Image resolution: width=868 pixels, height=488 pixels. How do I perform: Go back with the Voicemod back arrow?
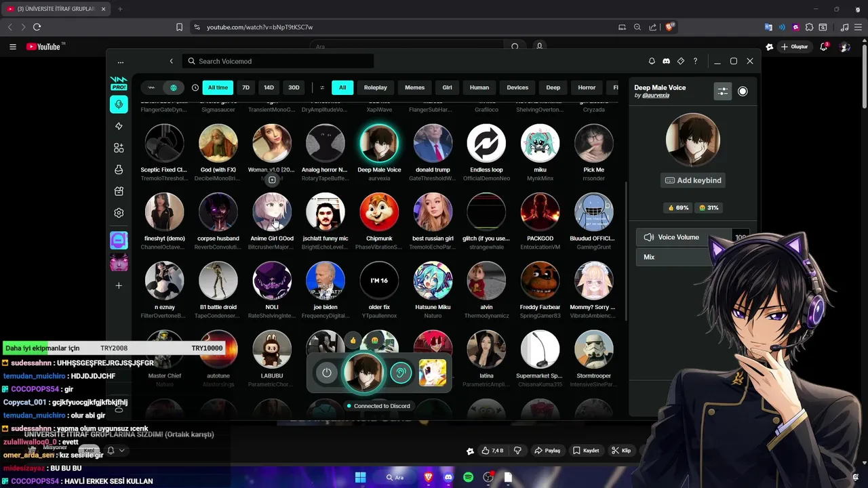pyautogui.click(x=171, y=61)
